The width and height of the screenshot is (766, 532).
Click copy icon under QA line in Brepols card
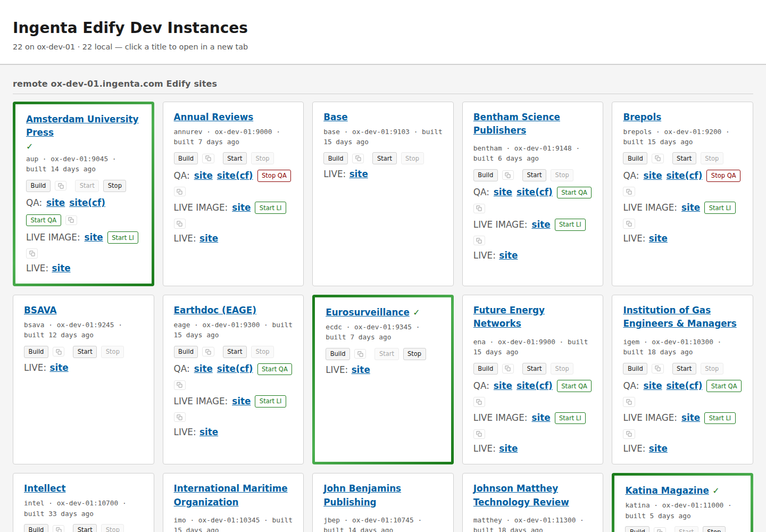(x=629, y=192)
